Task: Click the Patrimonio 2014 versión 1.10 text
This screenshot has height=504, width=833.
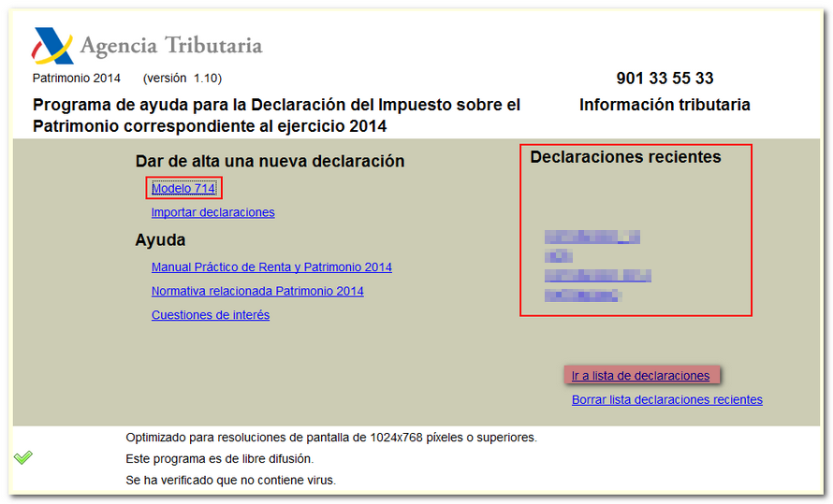Action: (x=126, y=79)
